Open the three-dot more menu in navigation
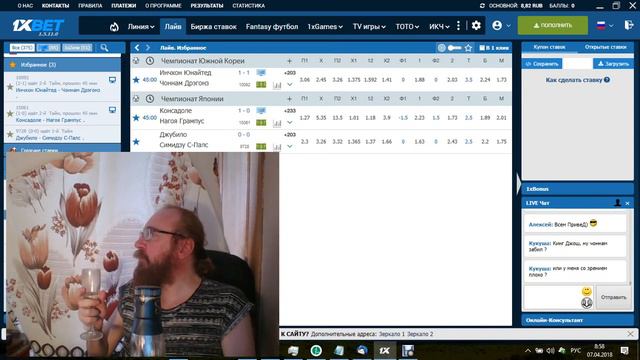640x360 pixels. (458, 26)
